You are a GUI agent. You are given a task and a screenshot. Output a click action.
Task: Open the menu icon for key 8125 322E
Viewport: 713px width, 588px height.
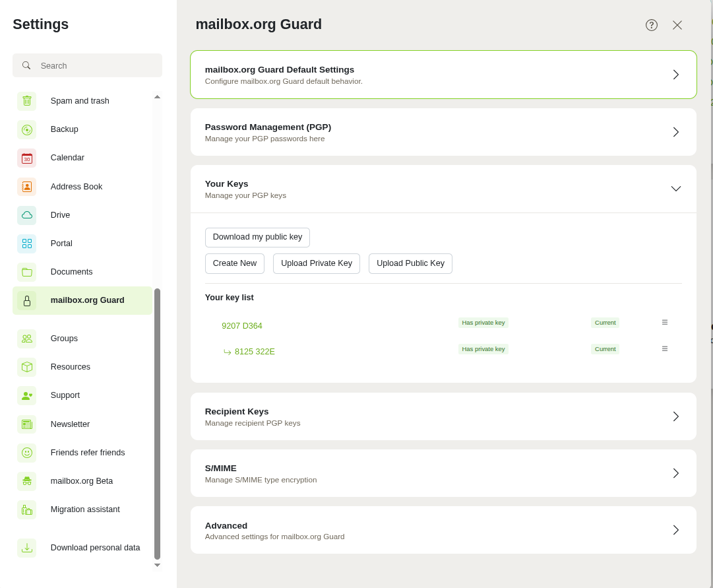pyautogui.click(x=665, y=348)
